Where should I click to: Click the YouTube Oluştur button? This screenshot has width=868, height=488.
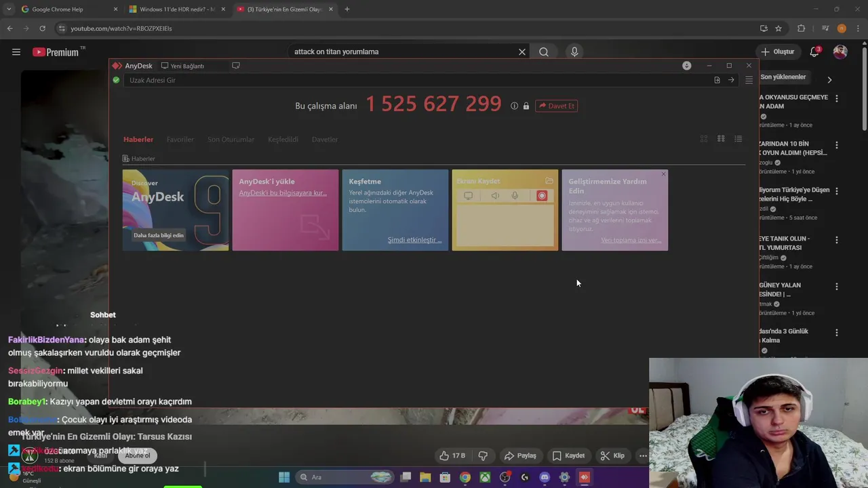777,52
